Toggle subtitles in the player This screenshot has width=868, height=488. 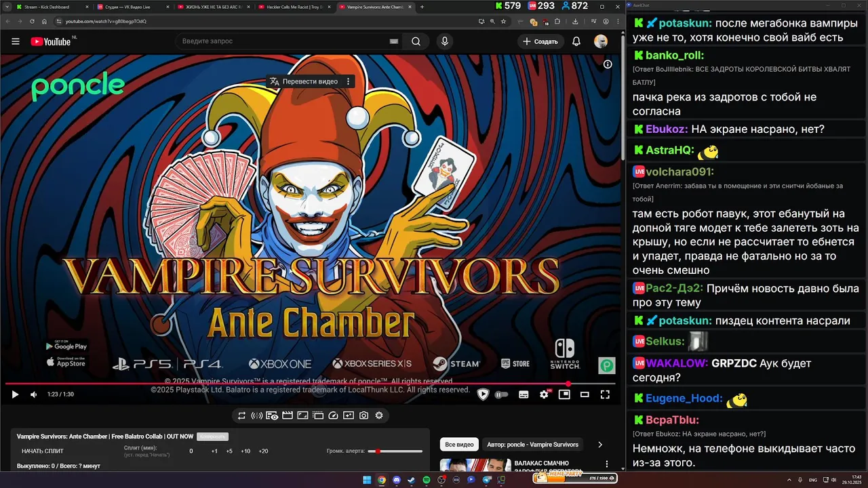point(524,394)
